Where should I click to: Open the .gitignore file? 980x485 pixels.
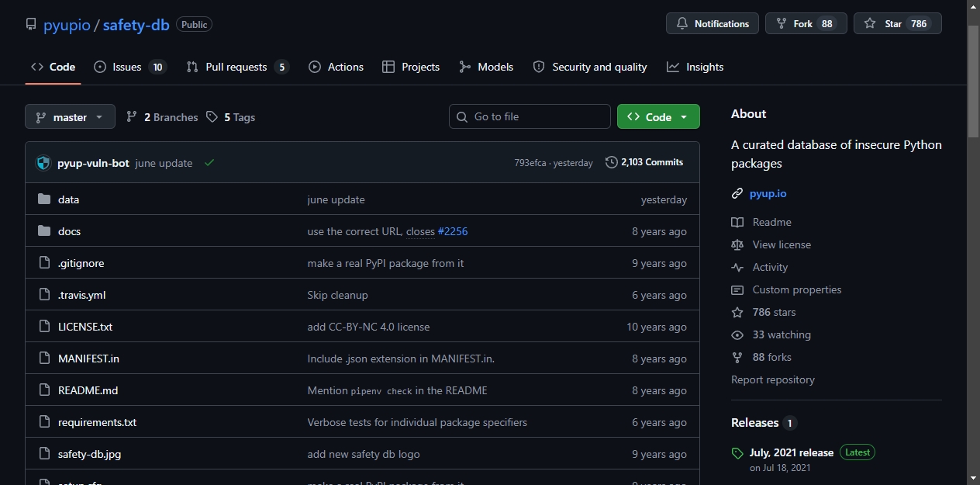click(x=81, y=263)
